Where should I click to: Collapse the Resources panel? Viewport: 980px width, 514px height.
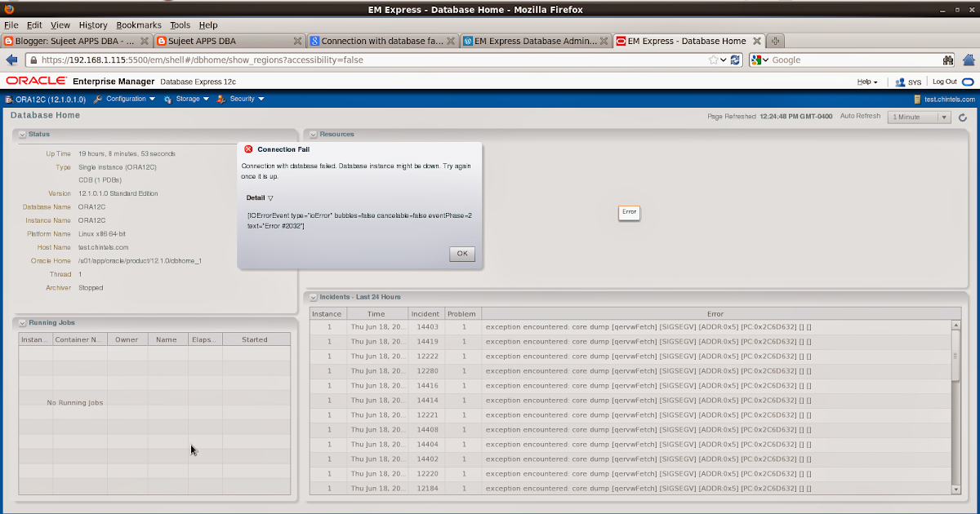(x=314, y=134)
